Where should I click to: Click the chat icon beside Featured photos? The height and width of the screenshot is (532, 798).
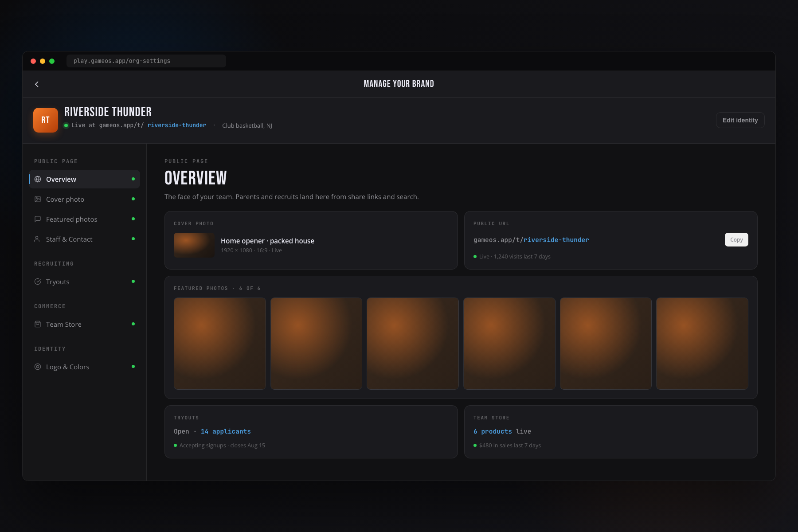[x=38, y=219]
